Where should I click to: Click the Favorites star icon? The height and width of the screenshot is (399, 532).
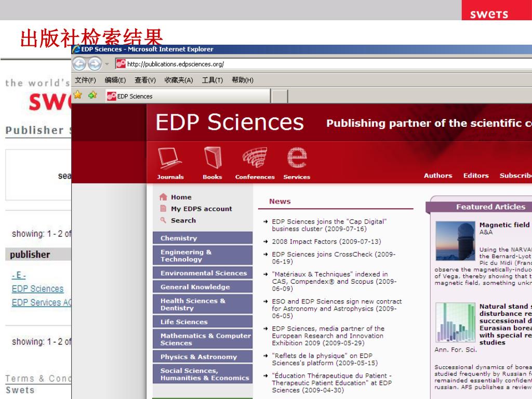[x=78, y=95]
